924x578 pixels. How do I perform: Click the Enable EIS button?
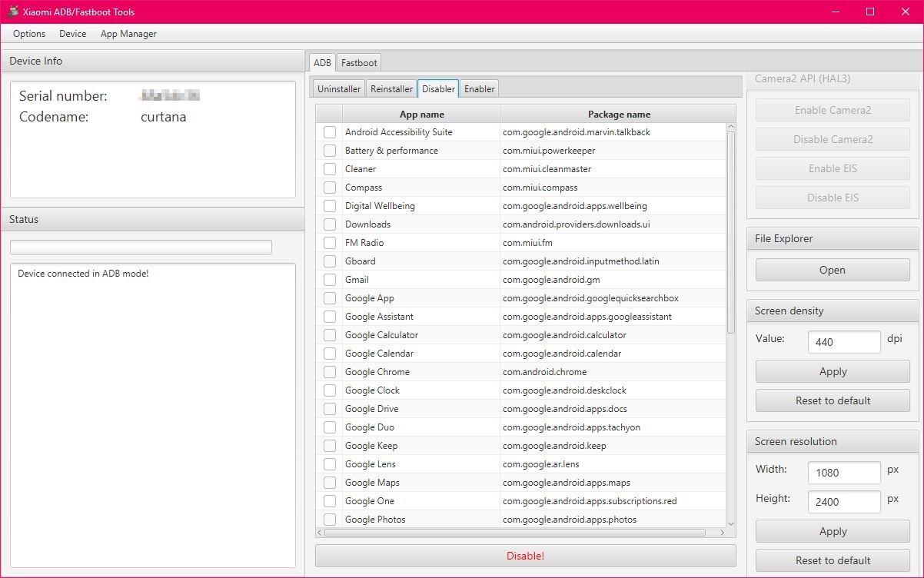(833, 168)
